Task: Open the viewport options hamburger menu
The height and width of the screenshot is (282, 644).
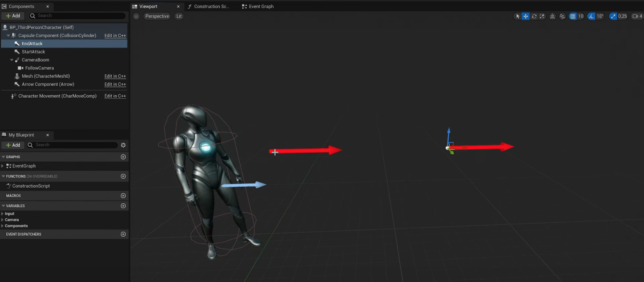Action: click(136, 16)
